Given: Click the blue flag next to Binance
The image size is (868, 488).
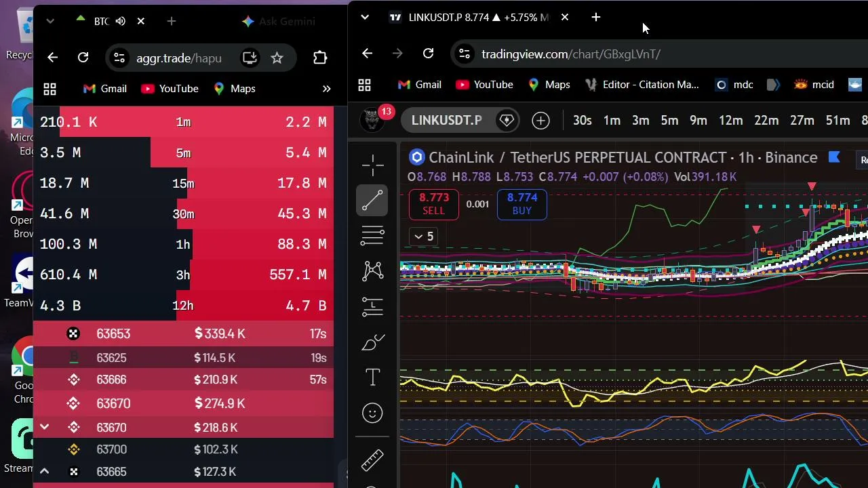Looking at the screenshot, I should tap(834, 157).
